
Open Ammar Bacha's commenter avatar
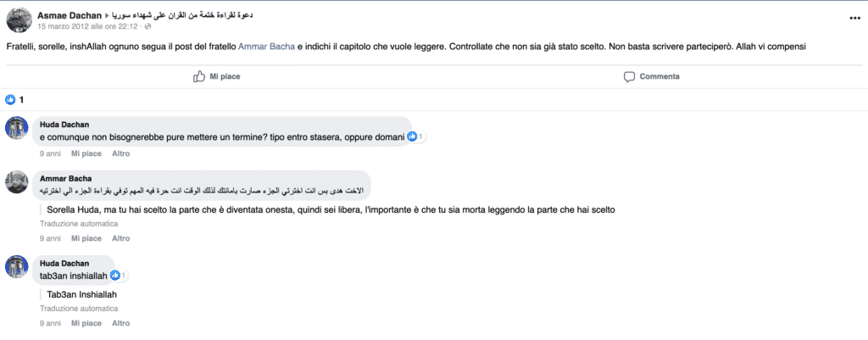coord(17,181)
